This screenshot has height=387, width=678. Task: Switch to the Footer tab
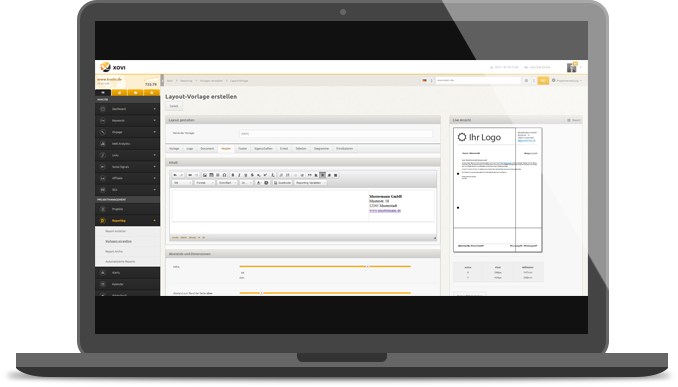pos(243,149)
